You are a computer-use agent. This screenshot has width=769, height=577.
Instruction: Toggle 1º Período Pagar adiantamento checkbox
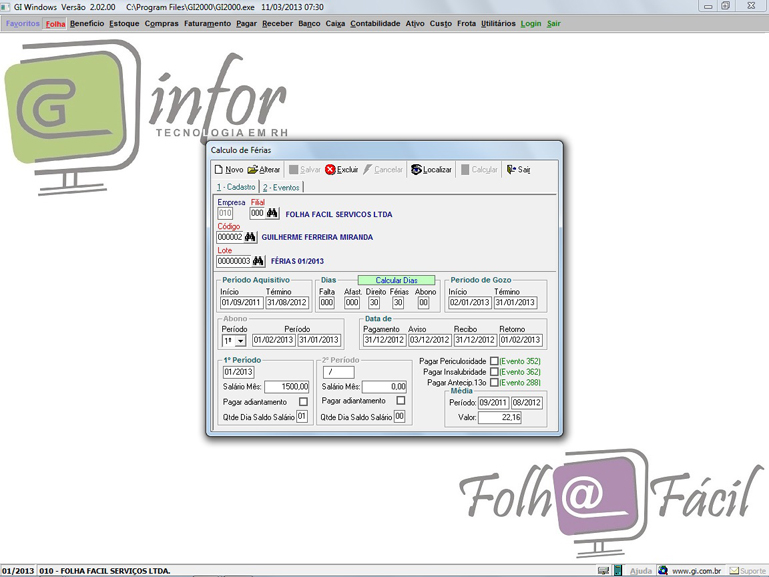304,402
